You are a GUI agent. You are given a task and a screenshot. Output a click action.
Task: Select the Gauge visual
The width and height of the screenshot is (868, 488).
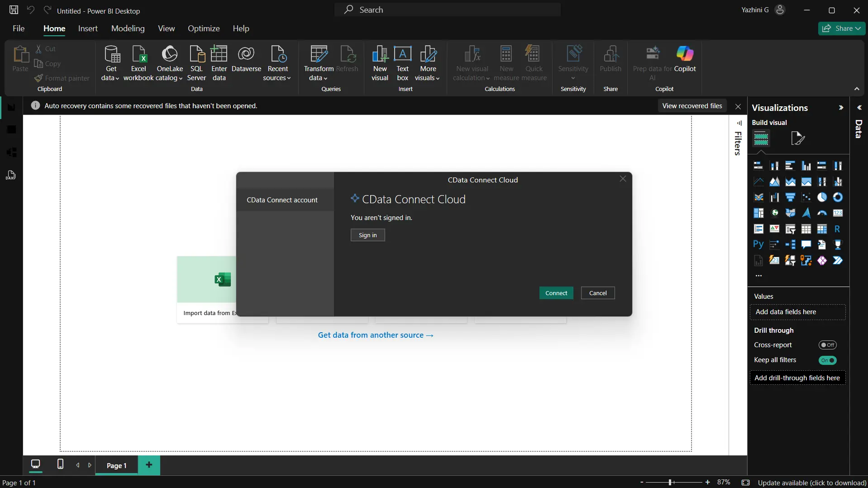(x=821, y=213)
